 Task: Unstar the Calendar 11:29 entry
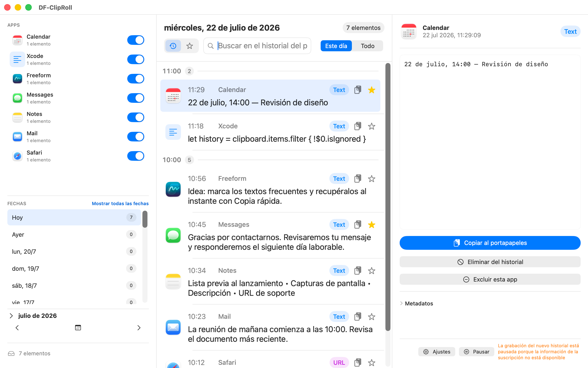(371, 90)
